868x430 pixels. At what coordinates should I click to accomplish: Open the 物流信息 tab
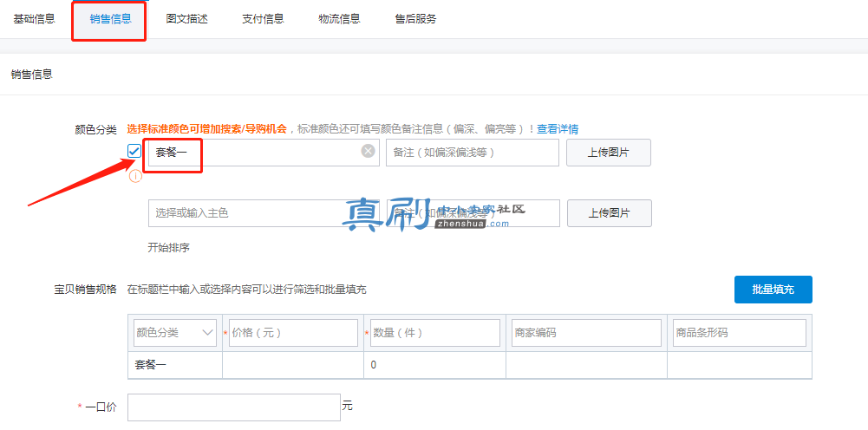pyautogui.click(x=339, y=19)
